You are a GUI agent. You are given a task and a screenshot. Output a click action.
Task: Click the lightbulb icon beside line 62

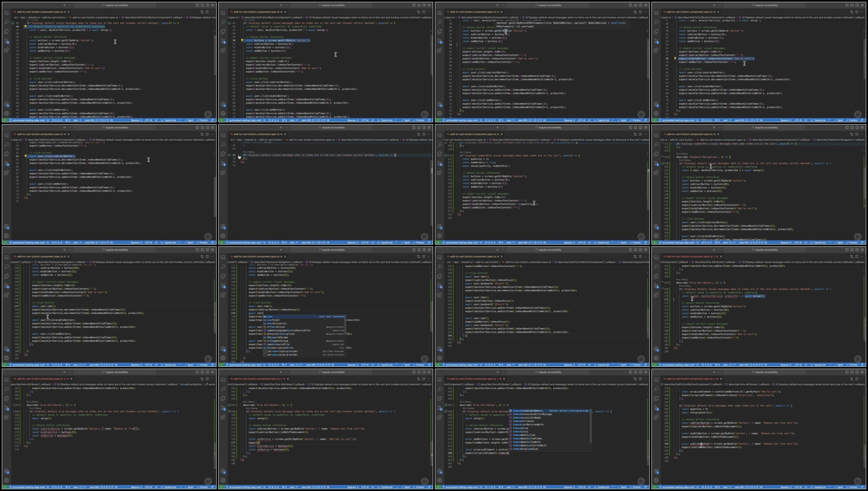point(25,156)
